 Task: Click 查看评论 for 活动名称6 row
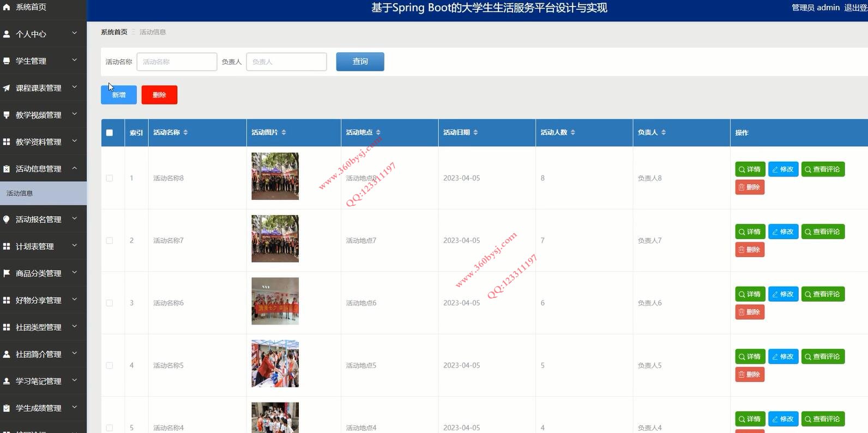click(823, 294)
